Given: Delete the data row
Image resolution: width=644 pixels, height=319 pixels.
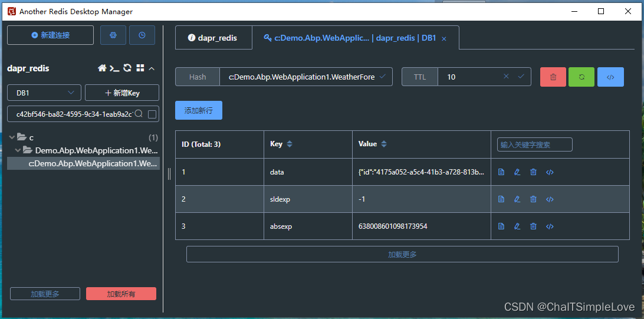Looking at the screenshot, I should click(x=533, y=172).
